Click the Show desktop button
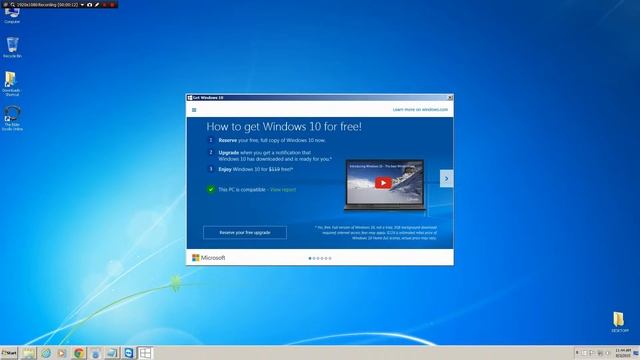This screenshot has height=360, width=640. click(636, 353)
